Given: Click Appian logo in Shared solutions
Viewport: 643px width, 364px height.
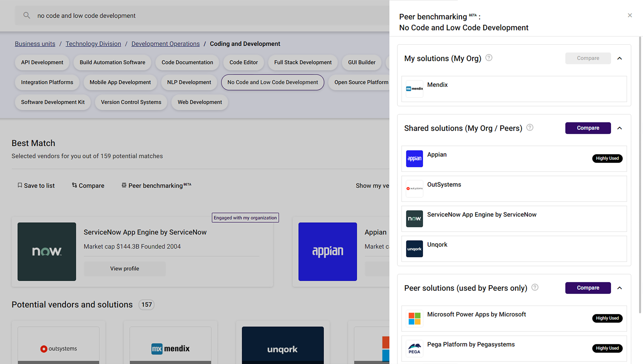Looking at the screenshot, I should click(414, 158).
